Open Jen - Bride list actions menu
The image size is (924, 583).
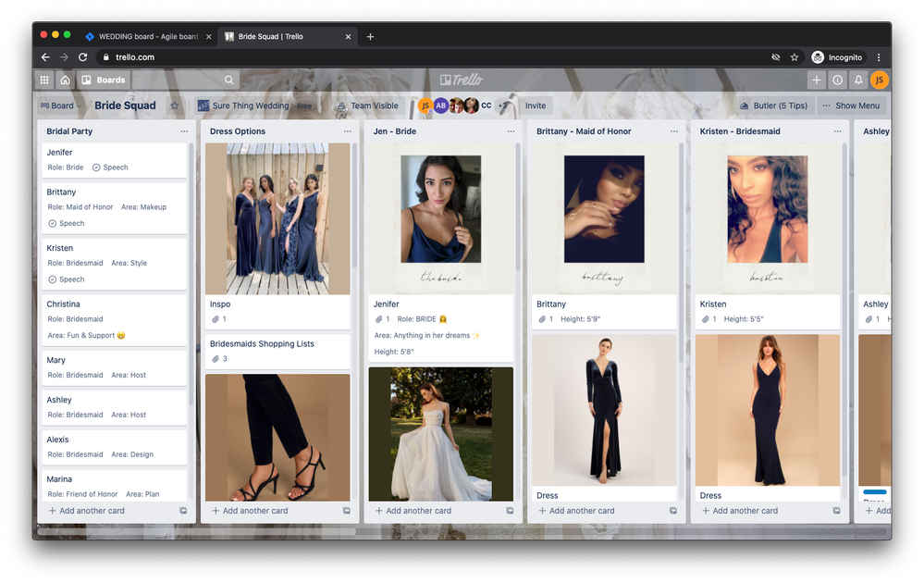(511, 131)
